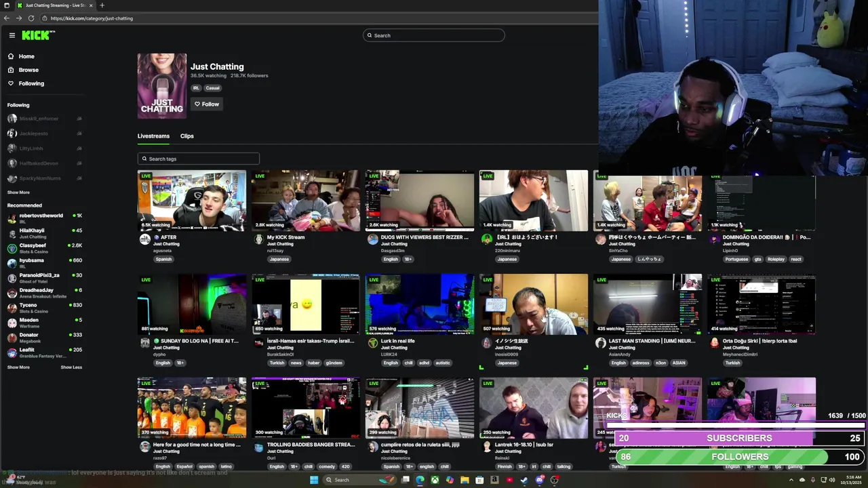Open File Explorer from taskbar
This screenshot has width=868, height=488.
tap(465, 480)
